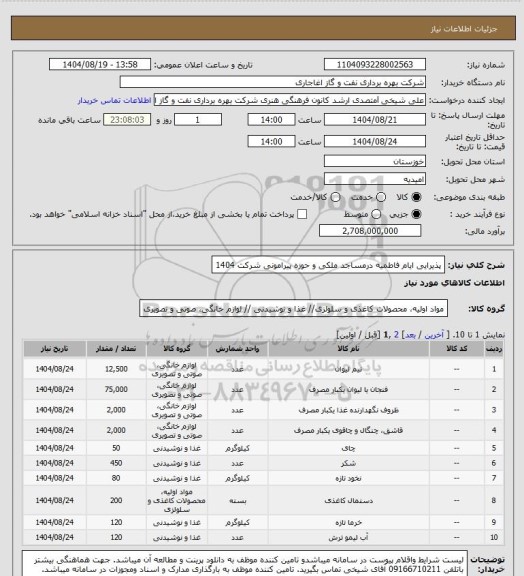The image size is (524, 576).
Task: Click the remaining days field showing 1
Action: pyautogui.click(x=198, y=120)
